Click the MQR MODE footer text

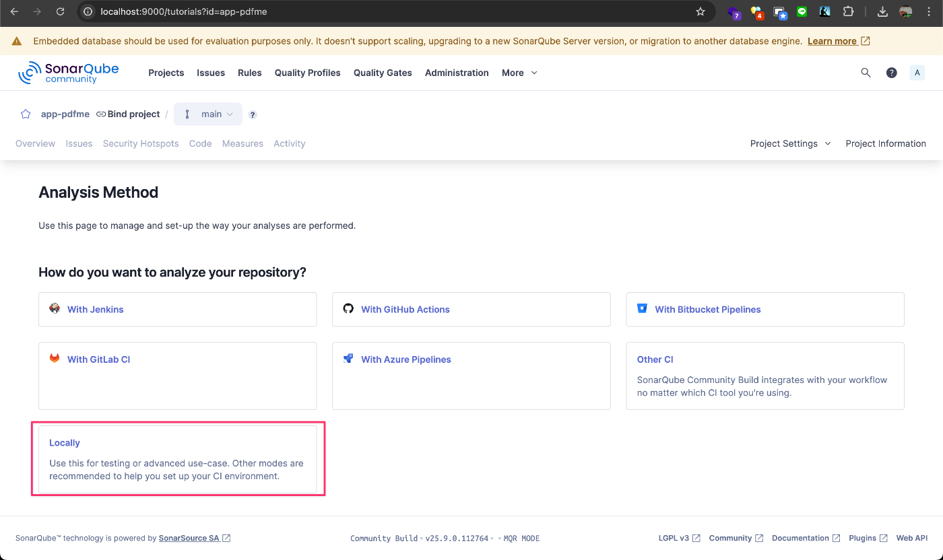point(522,538)
